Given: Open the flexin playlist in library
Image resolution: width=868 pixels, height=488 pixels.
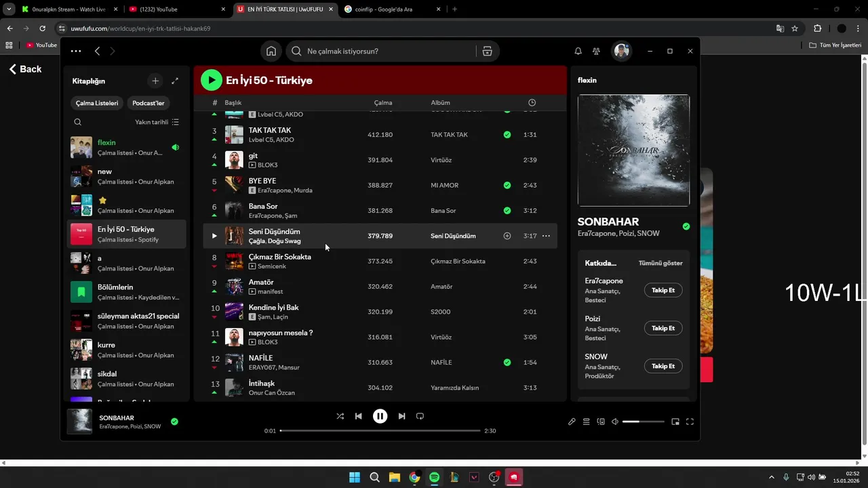Looking at the screenshot, I should pyautogui.click(x=125, y=147).
